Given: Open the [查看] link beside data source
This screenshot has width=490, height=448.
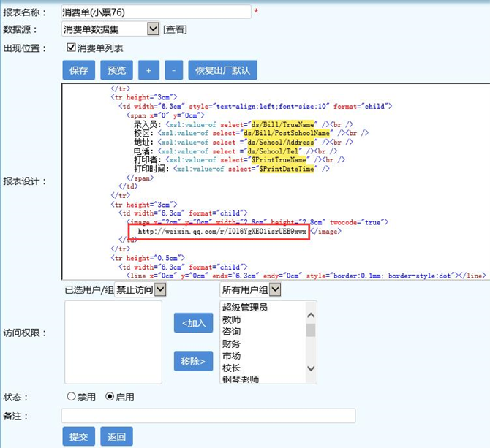Looking at the screenshot, I should pyautogui.click(x=175, y=29).
